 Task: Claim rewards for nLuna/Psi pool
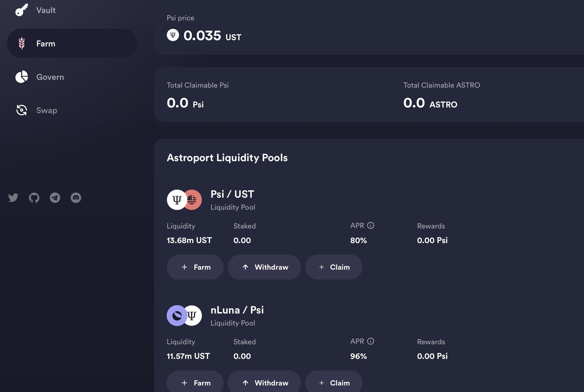pyautogui.click(x=334, y=383)
